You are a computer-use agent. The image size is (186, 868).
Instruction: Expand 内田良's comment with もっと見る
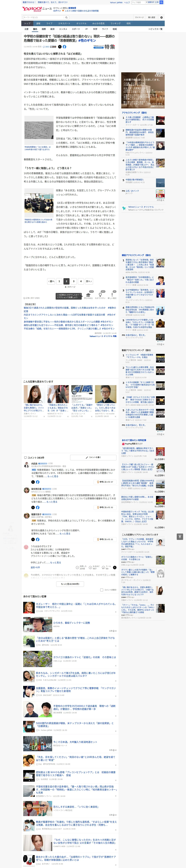pyautogui.click(x=53, y=476)
